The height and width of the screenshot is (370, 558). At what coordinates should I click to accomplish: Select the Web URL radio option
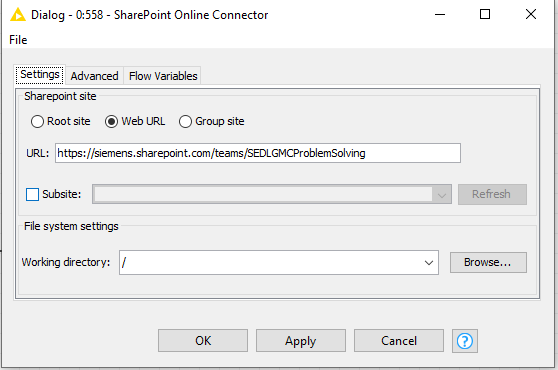tap(111, 122)
